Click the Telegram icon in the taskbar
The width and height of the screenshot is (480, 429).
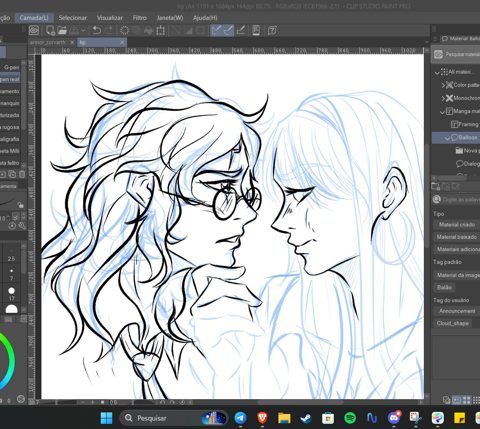point(240,418)
